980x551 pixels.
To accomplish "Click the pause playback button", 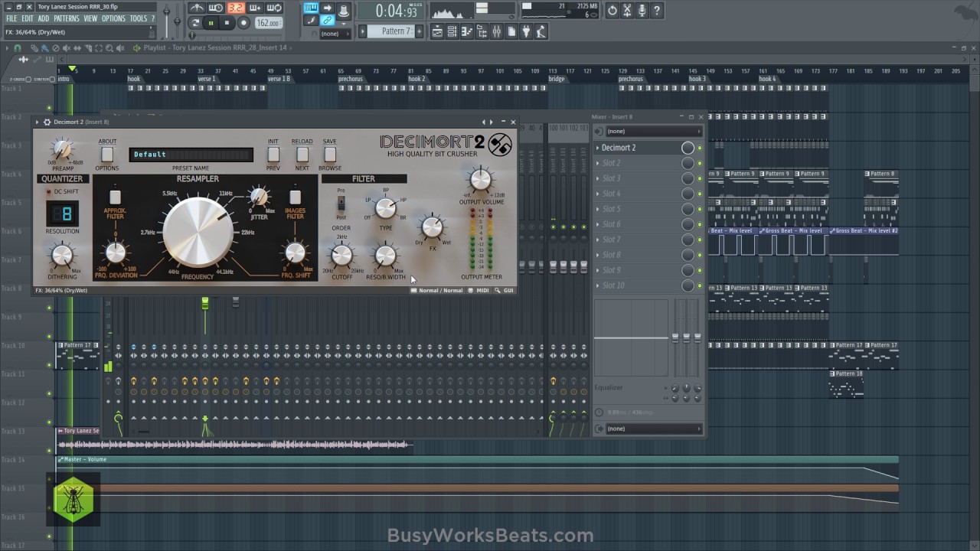I will [211, 23].
